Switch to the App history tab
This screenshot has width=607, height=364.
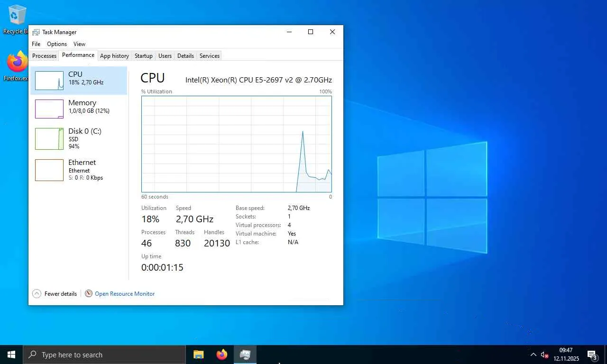tap(114, 56)
